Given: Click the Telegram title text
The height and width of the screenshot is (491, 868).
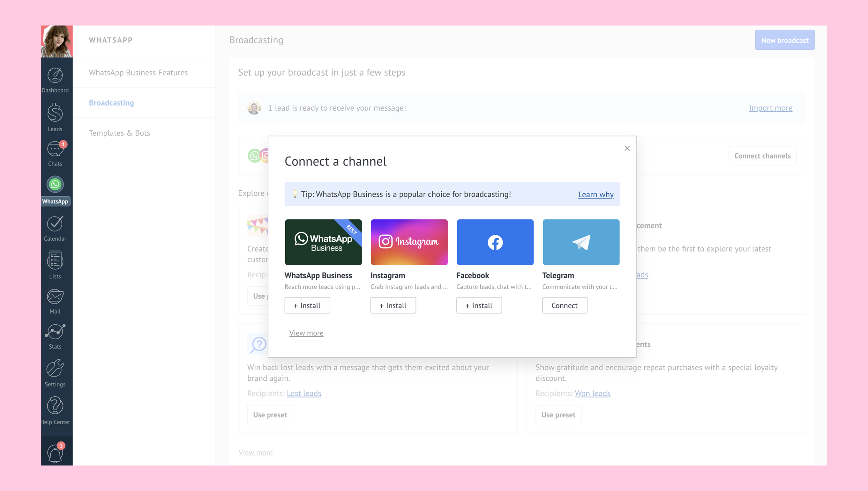Looking at the screenshot, I should point(558,275).
